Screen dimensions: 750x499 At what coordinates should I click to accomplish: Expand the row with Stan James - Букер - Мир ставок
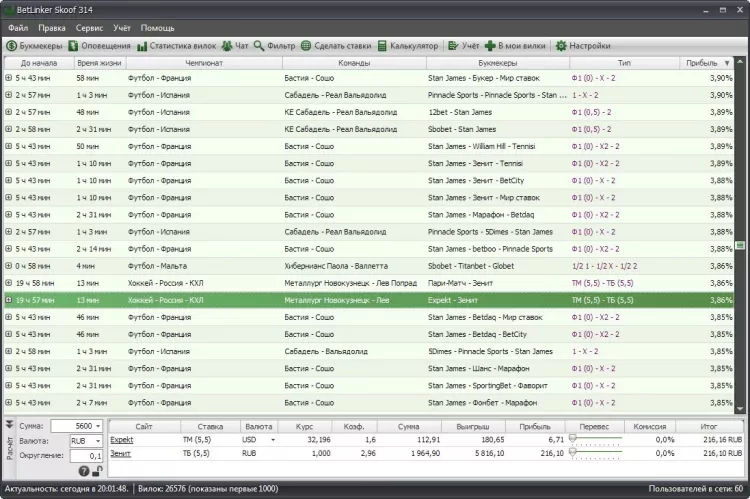(x=9, y=78)
